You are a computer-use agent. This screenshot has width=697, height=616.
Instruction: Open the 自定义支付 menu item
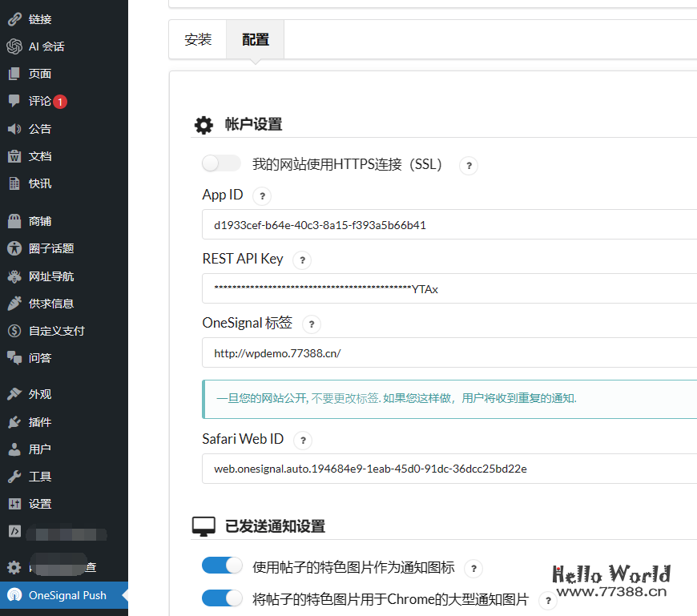point(64,331)
